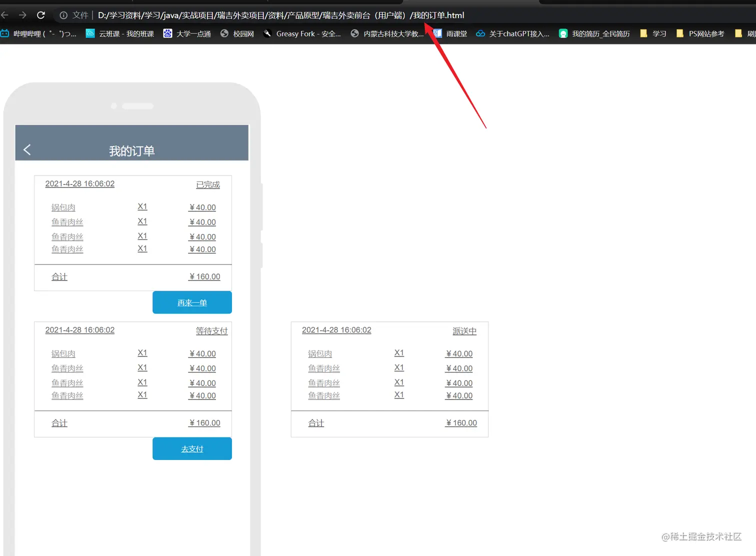Image resolution: width=756 pixels, height=556 pixels.
Task: Click the cloud favicon of 关于chatGPT接入
Action: (480, 33)
